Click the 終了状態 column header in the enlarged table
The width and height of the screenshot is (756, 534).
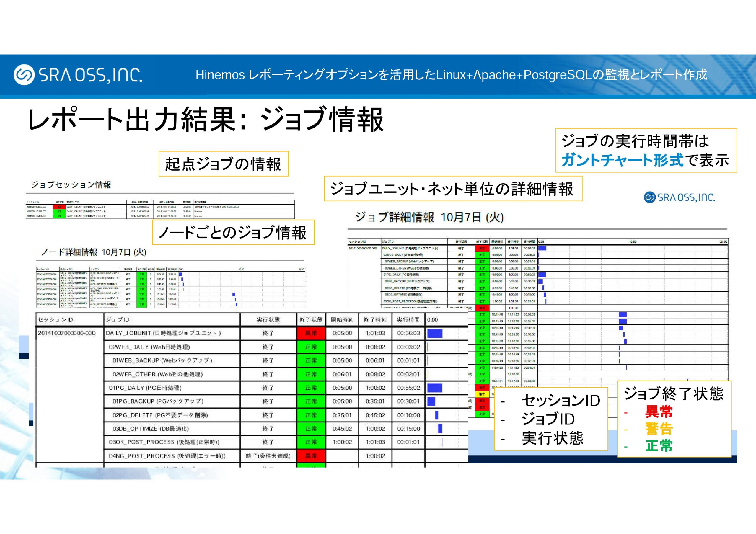pos(311,320)
